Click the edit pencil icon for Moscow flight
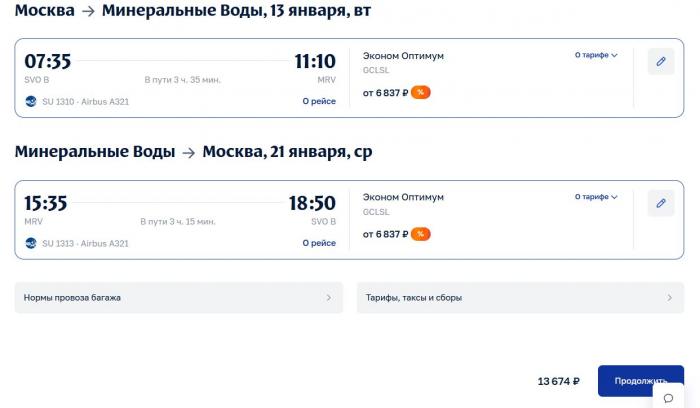This screenshot has height=408, width=700. pos(660,62)
